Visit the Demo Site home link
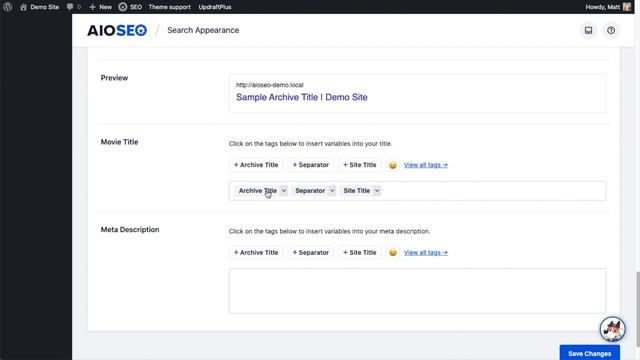Image resolution: width=640 pixels, height=360 pixels. 40,7
